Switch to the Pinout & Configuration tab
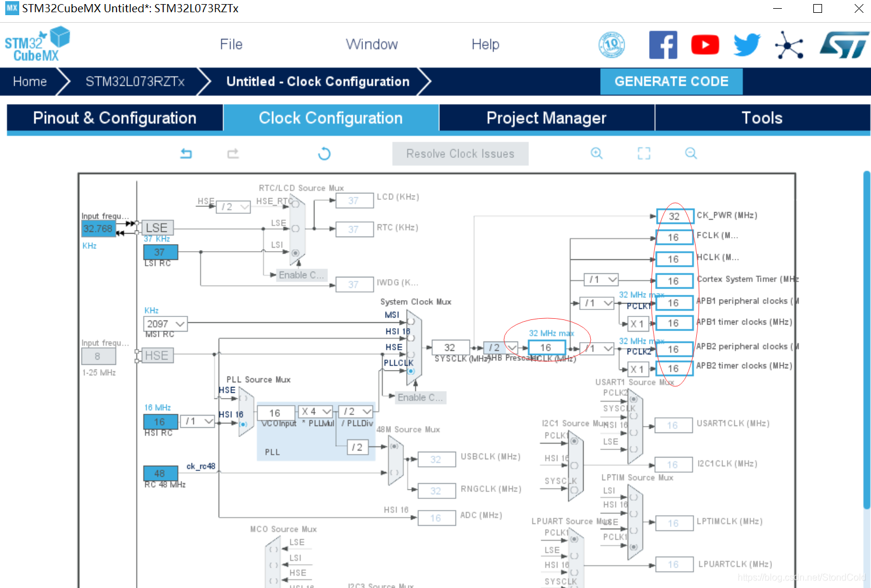 pos(115,118)
